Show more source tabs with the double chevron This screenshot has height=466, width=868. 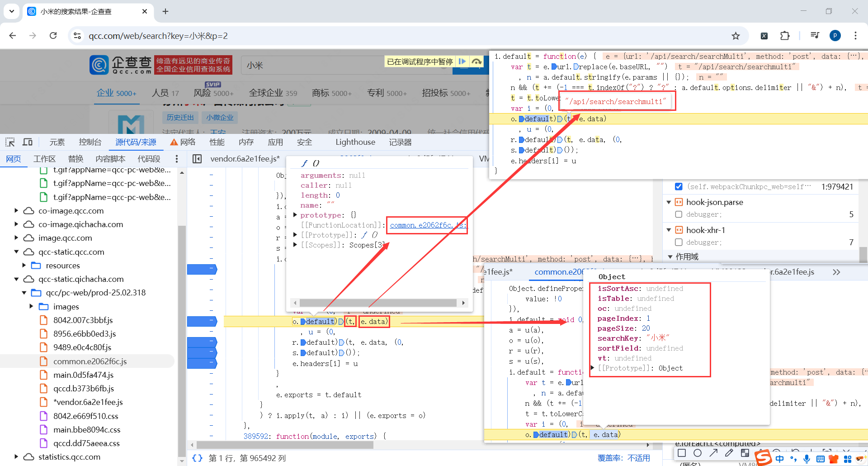(836, 272)
